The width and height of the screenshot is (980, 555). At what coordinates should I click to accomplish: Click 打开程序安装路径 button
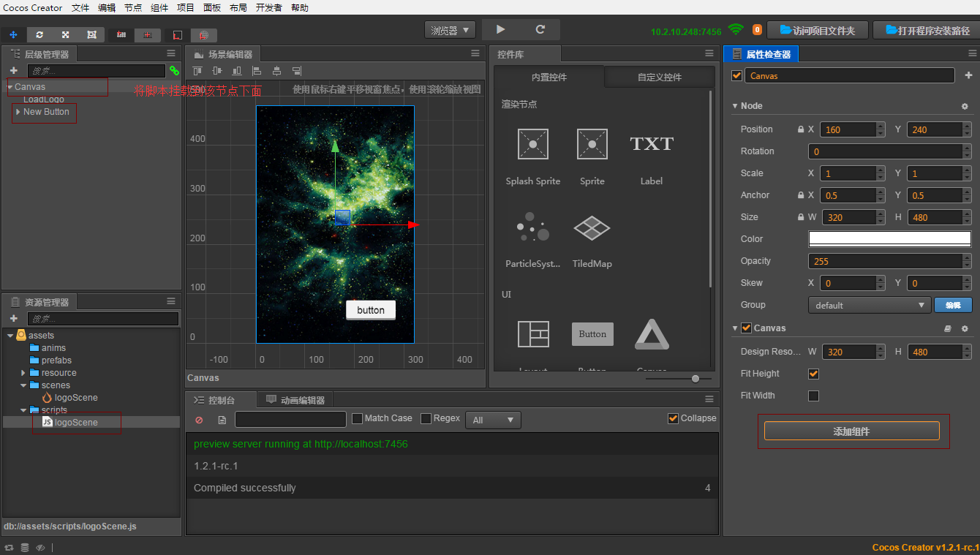[927, 30]
